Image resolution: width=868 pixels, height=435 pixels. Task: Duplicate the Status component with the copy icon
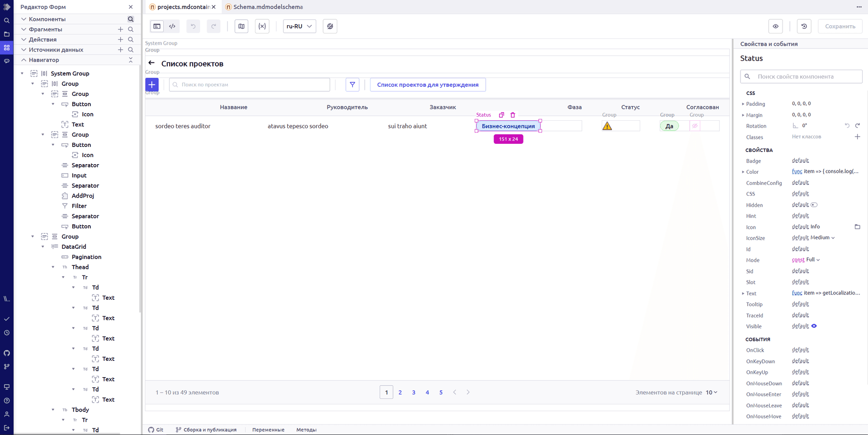501,115
